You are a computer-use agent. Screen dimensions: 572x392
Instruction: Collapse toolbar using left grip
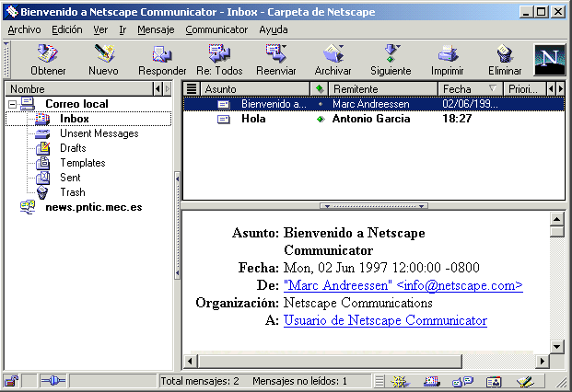(x=6, y=60)
